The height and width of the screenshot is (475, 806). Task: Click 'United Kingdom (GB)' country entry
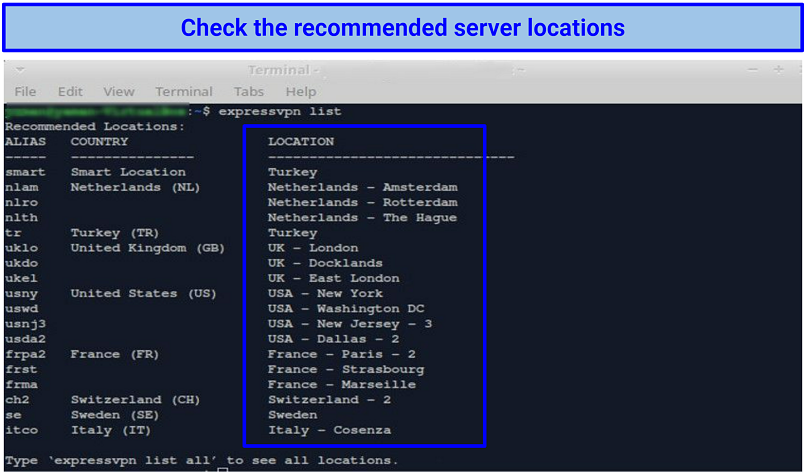point(148,248)
